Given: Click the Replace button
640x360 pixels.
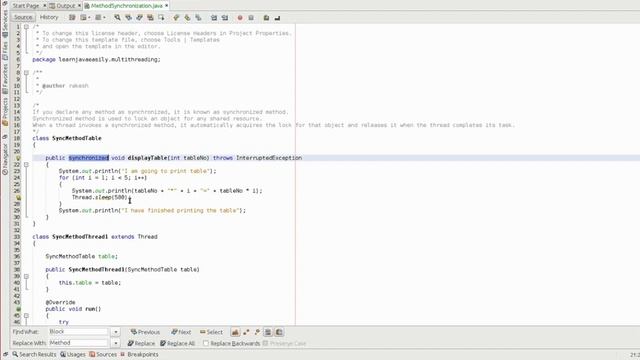Looking at the screenshot, I should [x=141, y=343].
